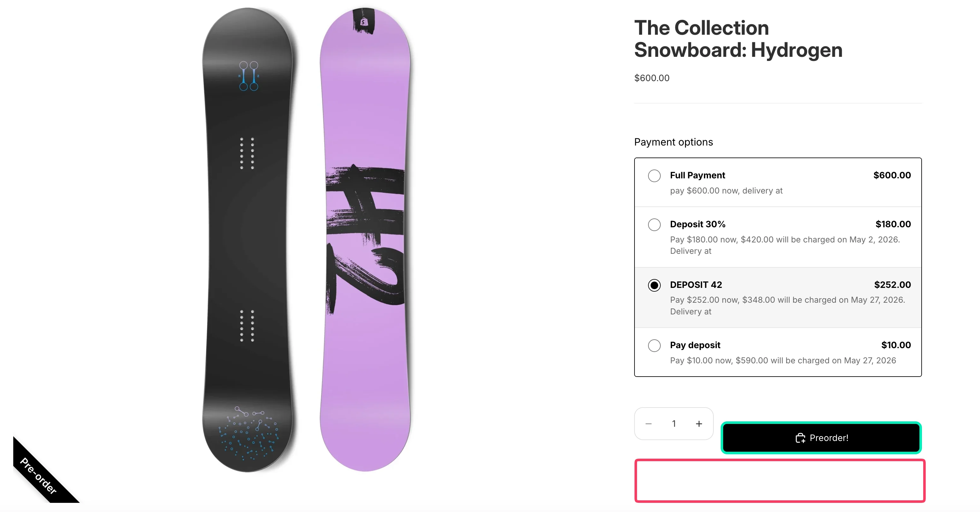Click the Payment options heading
The height and width of the screenshot is (512, 980).
pyautogui.click(x=673, y=142)
